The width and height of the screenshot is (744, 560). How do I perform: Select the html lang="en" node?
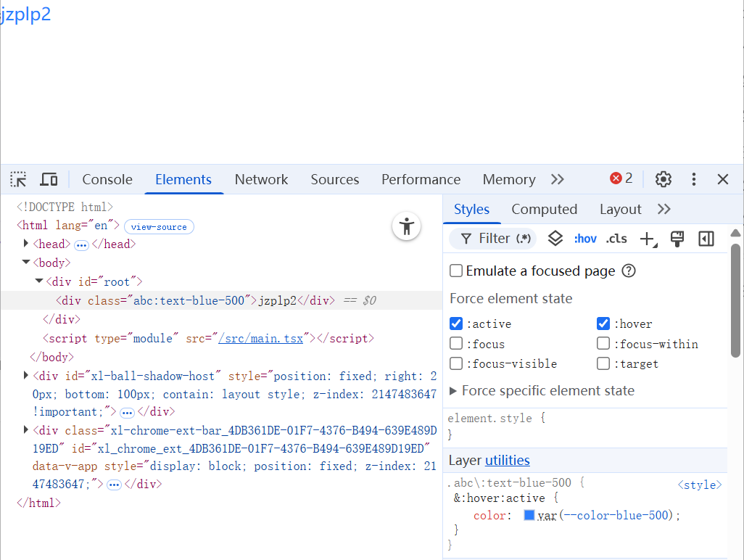pyautogui.click(x=68, y=225)
